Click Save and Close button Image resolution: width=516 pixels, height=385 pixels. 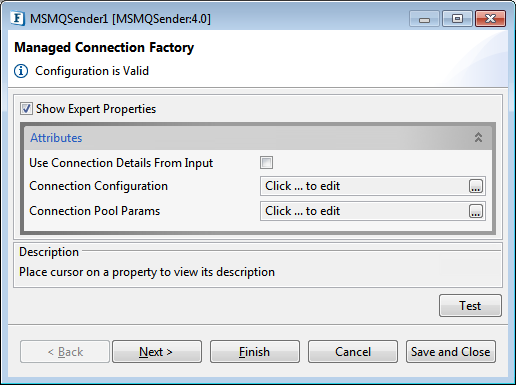click(x=451, y=351)
